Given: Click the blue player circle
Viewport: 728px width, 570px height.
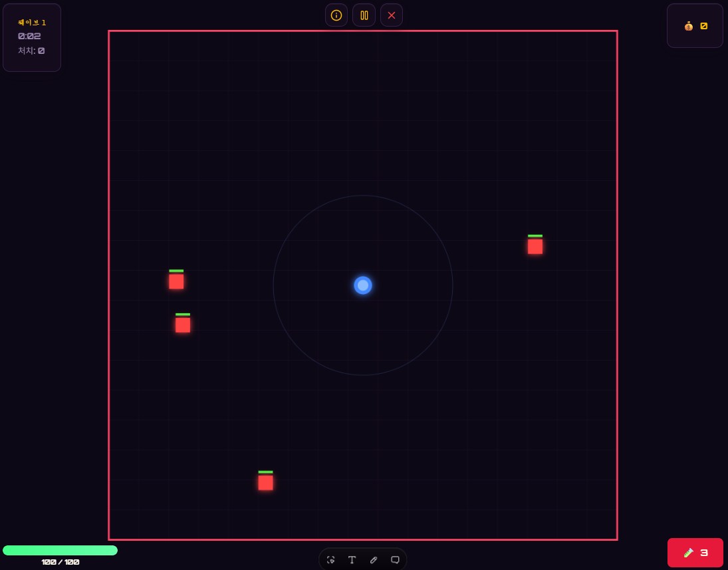Looking at the screenshot, I should pos(363,285).
